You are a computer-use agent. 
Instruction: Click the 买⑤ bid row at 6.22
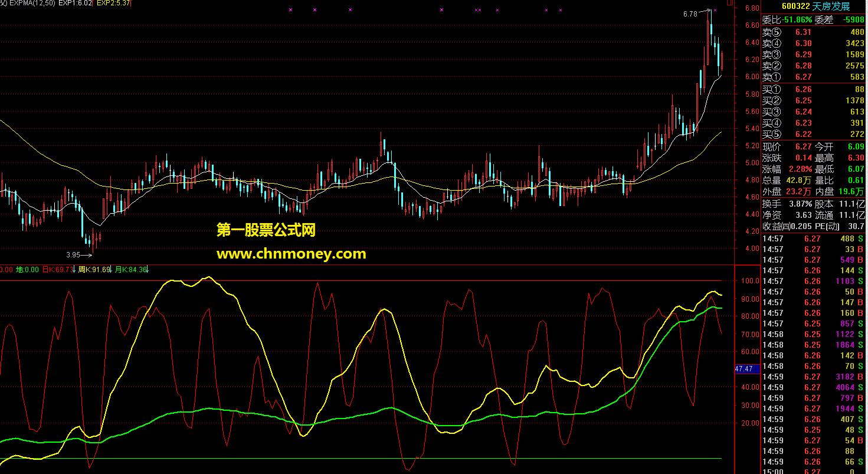814,134
